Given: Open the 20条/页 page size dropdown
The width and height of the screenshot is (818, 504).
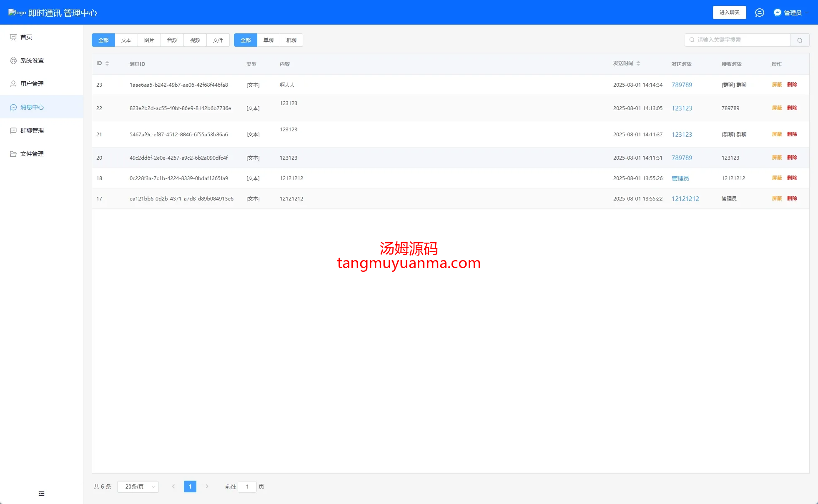Looking at the screenshot, I should [138, 486].
